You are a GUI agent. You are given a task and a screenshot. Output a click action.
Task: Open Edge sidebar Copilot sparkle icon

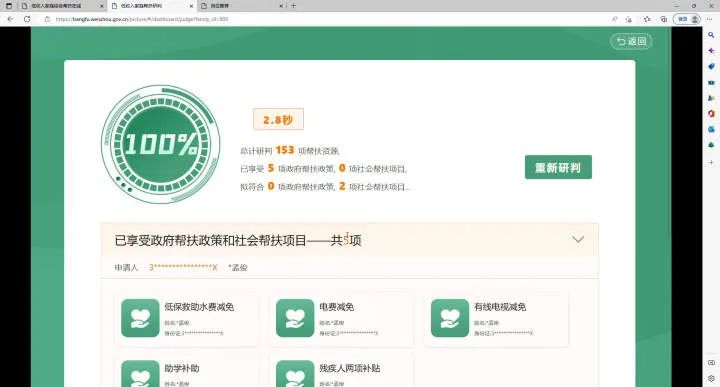coord(711,50)
